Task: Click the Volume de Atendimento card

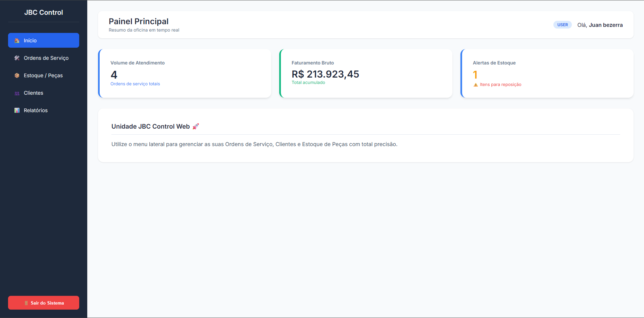Action: tap(185, 73)
